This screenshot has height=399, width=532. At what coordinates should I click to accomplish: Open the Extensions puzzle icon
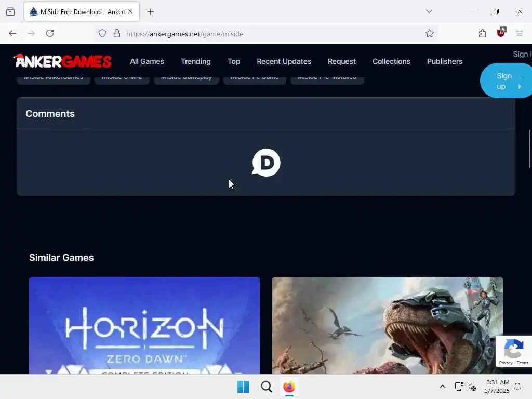coord(483,33)
